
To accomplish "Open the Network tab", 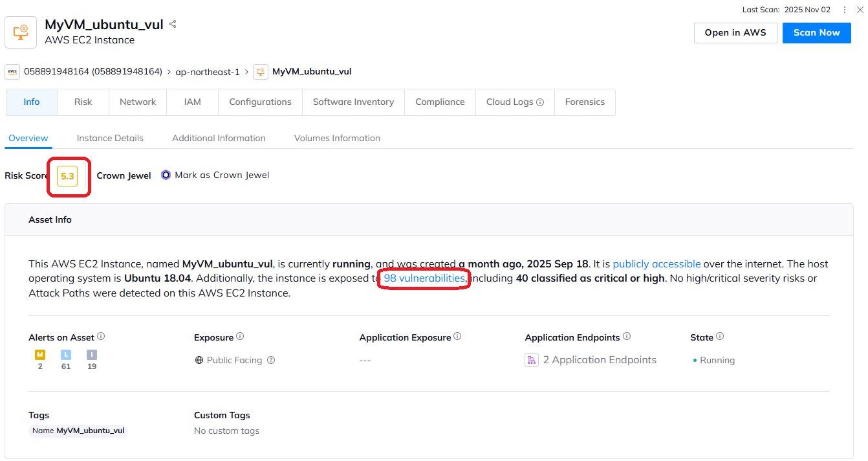I will pyautogui.click(x=138, y=102).
